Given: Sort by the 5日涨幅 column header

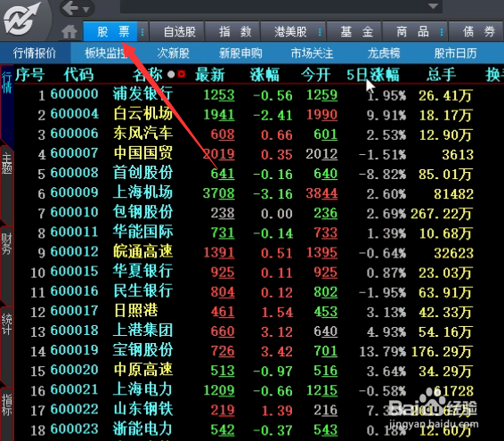Looking at the screenshot, I should point(373,75).
